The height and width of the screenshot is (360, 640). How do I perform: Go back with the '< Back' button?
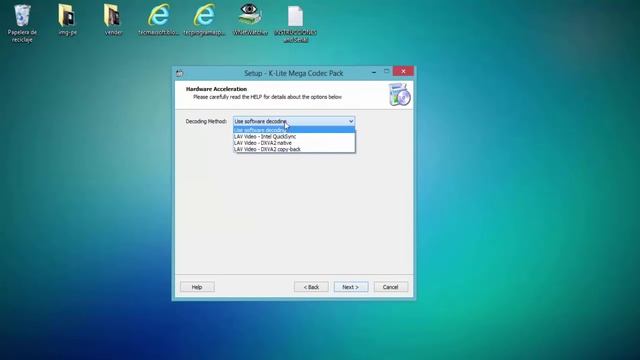[311, 287]
